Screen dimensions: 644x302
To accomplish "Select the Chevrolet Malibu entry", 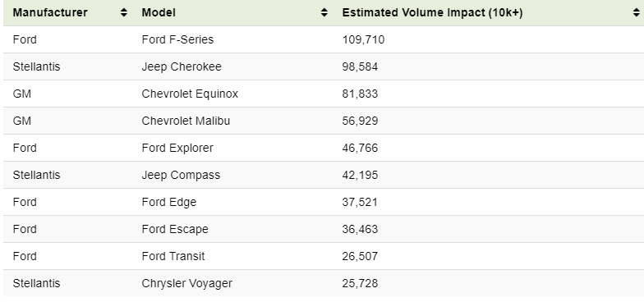I will (186, 121).
